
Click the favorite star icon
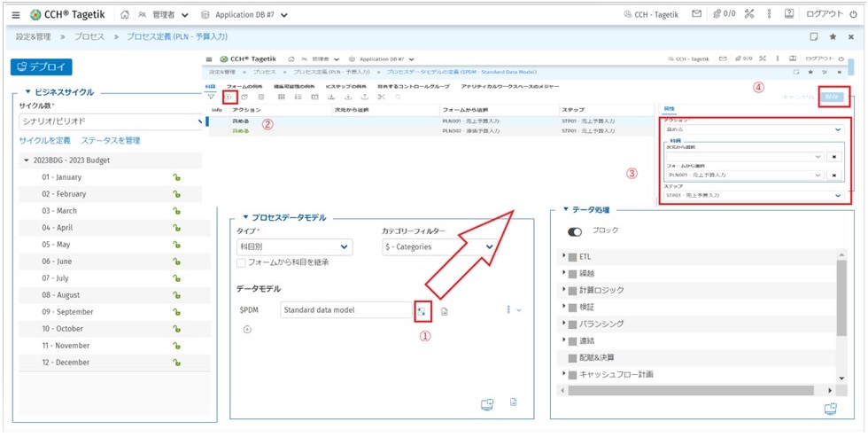[833, 37]
